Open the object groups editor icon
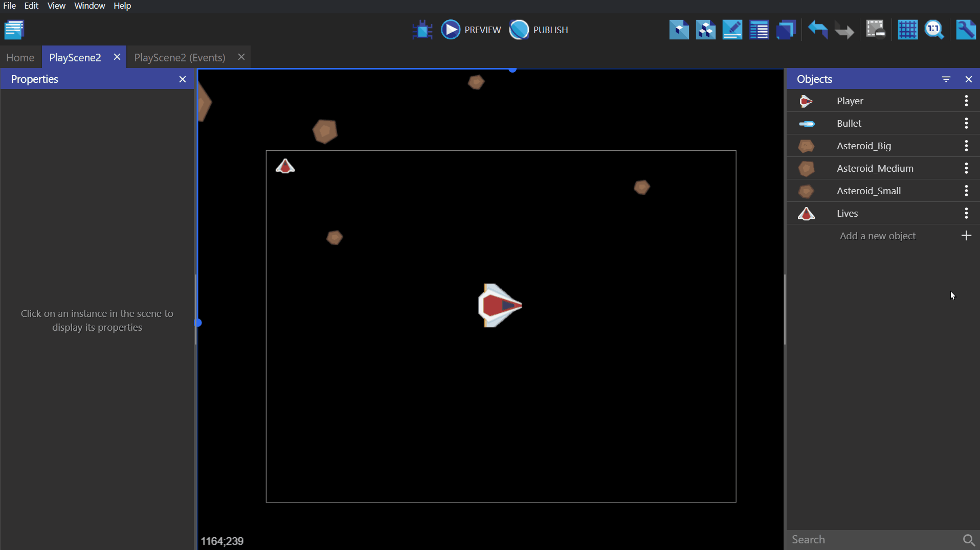This screenshot has height=550, width=980. 705,30
